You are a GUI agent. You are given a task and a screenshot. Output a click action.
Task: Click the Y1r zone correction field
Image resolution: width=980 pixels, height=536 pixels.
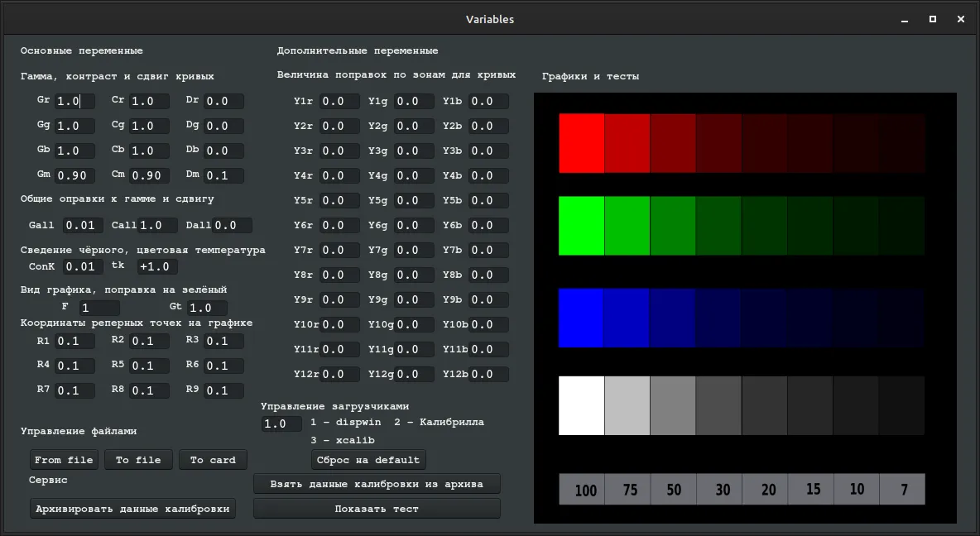[340, 101]
